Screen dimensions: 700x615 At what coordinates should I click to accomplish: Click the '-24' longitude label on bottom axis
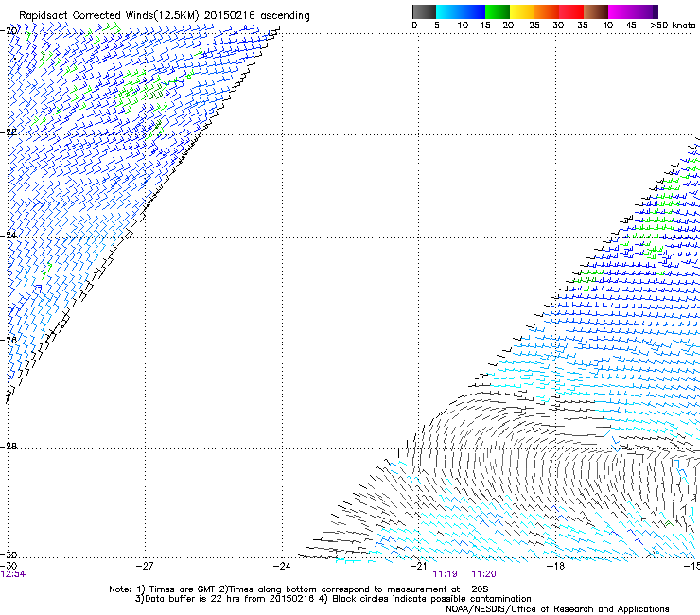click(282, 566)
